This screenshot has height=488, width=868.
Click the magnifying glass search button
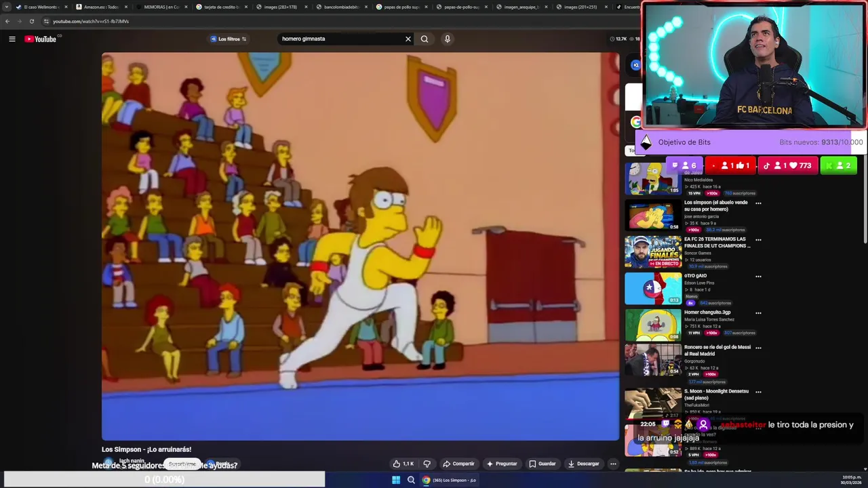[x=425, y=39]
